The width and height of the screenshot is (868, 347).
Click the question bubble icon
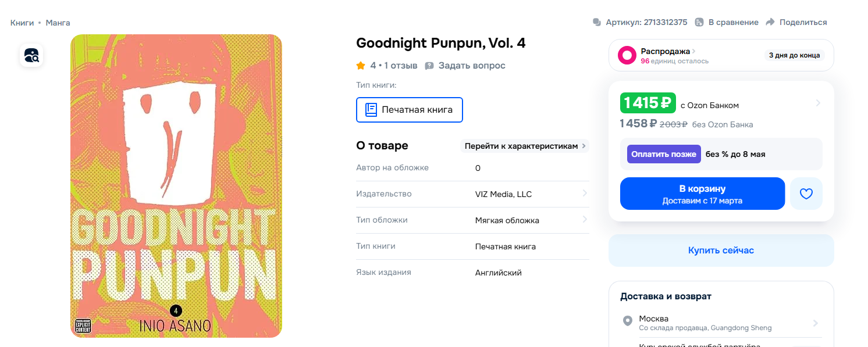429,66
